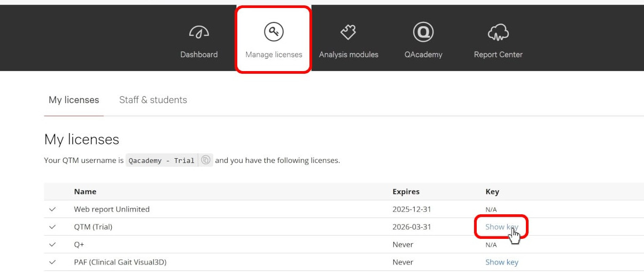Select the Report Center menu label
Viewport: 644px width, 272px height.
498,55
